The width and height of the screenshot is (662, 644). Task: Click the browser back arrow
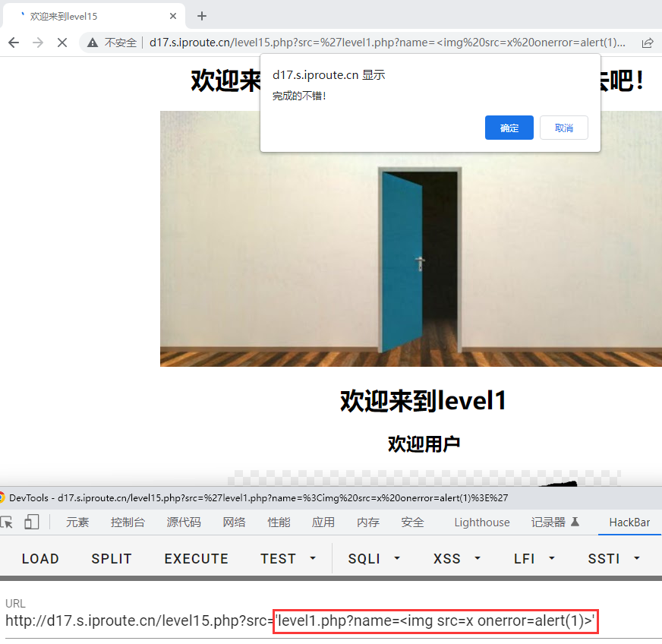[x=14, y=43]
